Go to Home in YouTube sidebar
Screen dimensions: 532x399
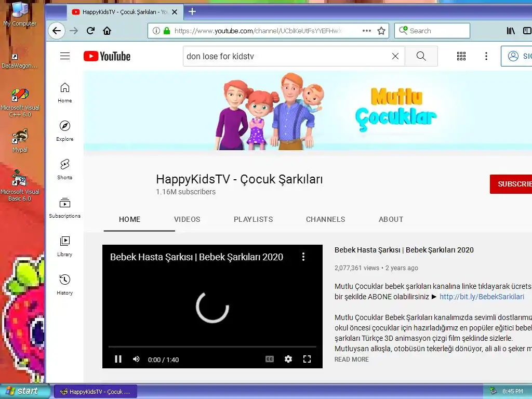[65, 92]
